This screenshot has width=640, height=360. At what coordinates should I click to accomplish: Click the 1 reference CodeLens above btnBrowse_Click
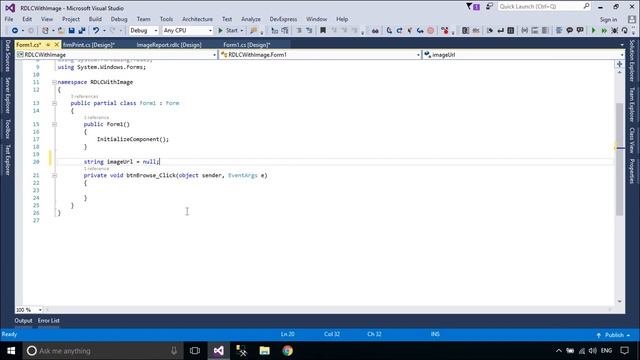pos(96,169)
